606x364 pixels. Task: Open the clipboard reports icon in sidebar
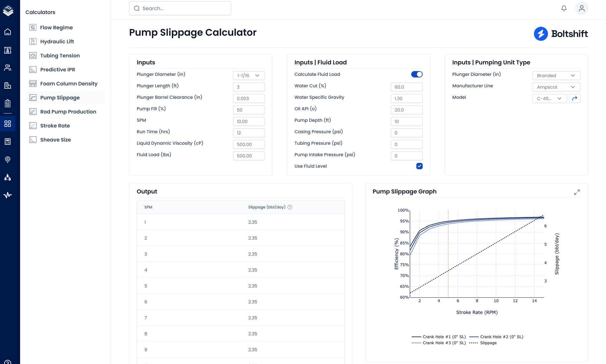8,103
